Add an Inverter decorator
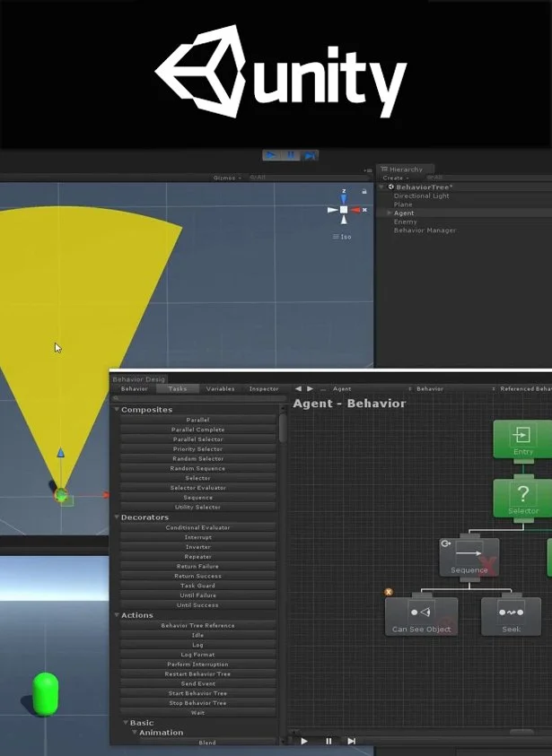Viewport: 552px width, 756px height. pyautogui.click(x=197, y=547)
